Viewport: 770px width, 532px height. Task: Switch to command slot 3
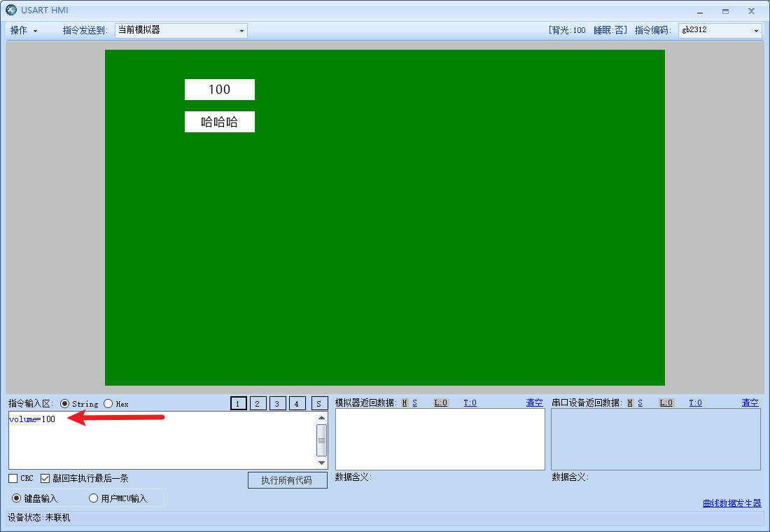click(x=278, y=403)
